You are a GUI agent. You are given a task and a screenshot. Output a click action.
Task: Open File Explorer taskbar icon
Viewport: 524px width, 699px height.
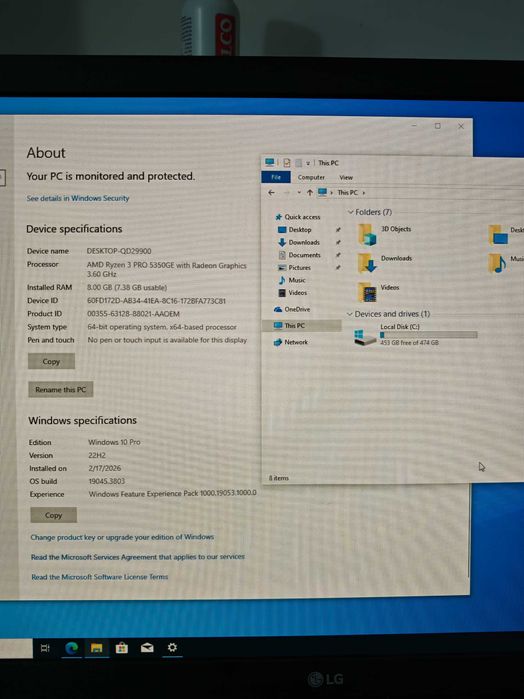pos(96,648)
